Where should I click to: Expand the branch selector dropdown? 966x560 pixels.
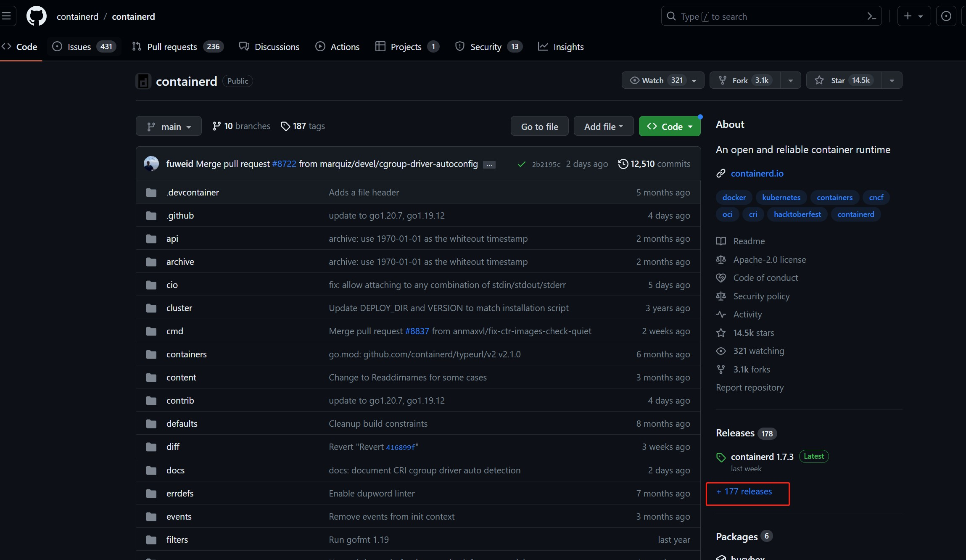pyautogui.click(x=168, y=126)
